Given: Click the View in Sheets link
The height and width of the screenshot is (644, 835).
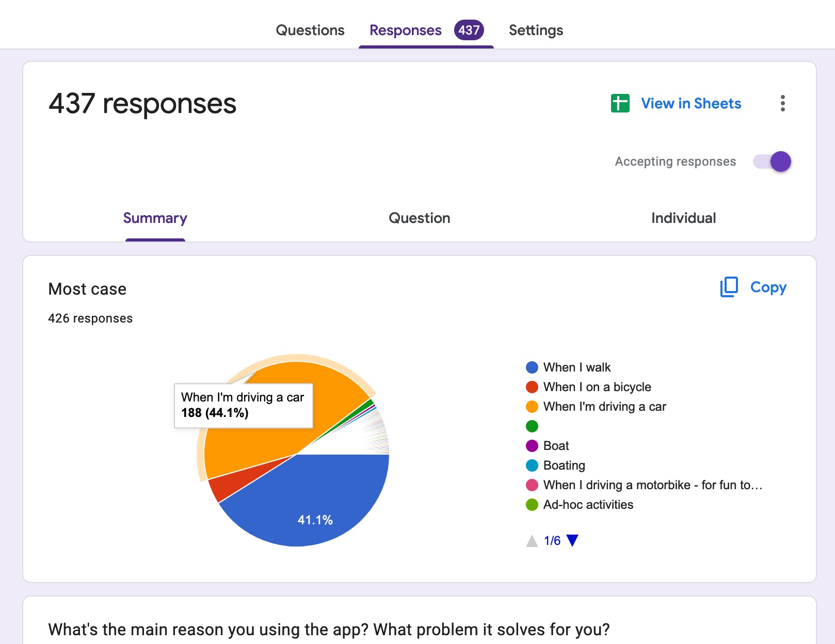Looking at the screenshot, I should point(691,103).
